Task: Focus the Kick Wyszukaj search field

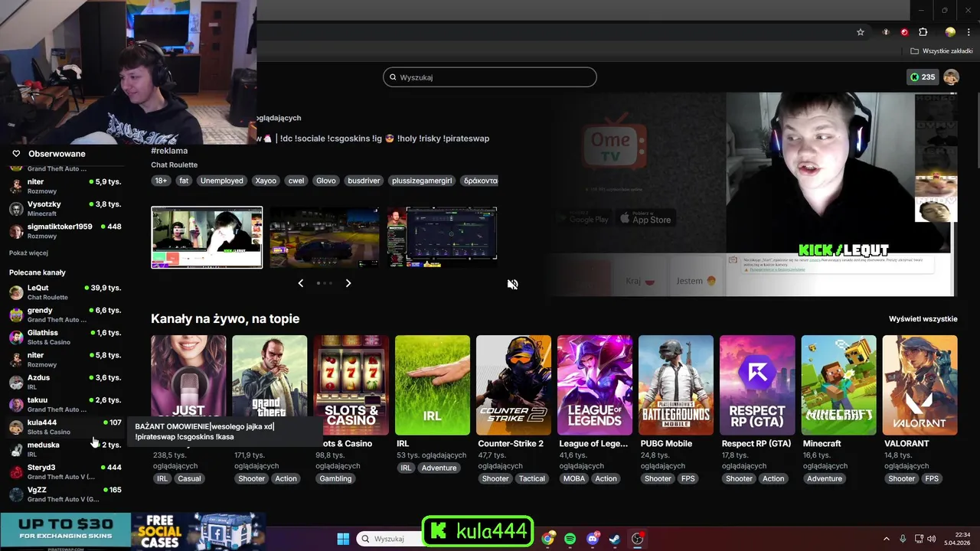Action: tap(490, 77)
